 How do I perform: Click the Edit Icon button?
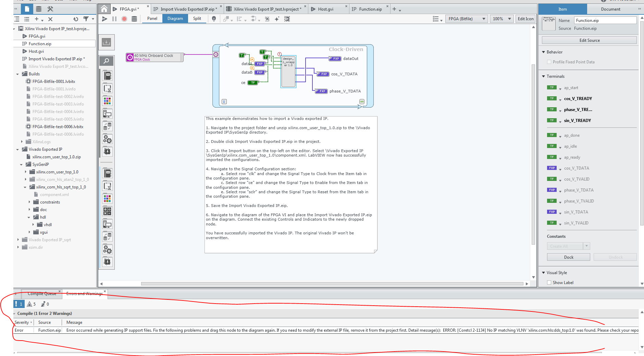(x=525, y=19)
